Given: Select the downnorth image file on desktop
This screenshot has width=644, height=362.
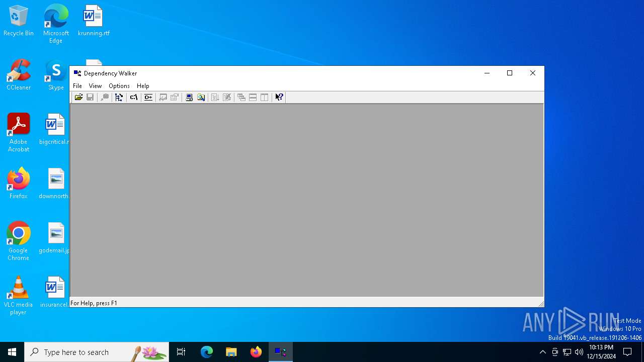Looking at the screenshot, I should coord(54,184).
